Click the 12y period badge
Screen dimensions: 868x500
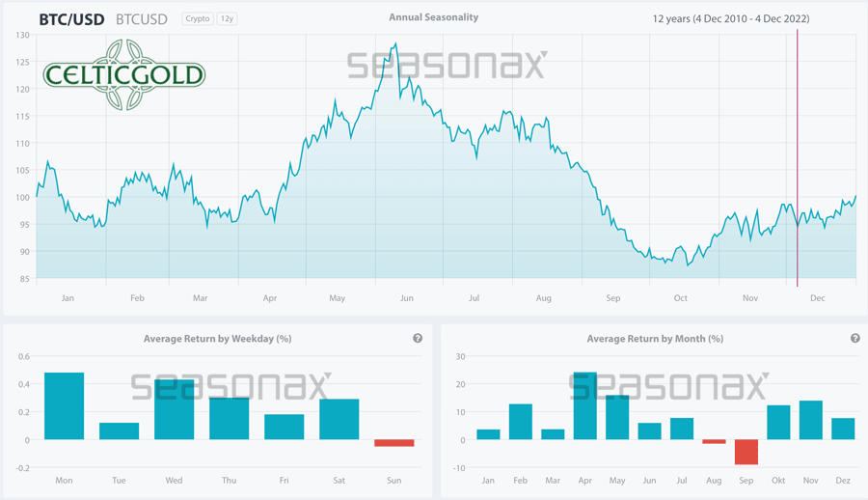227,18
